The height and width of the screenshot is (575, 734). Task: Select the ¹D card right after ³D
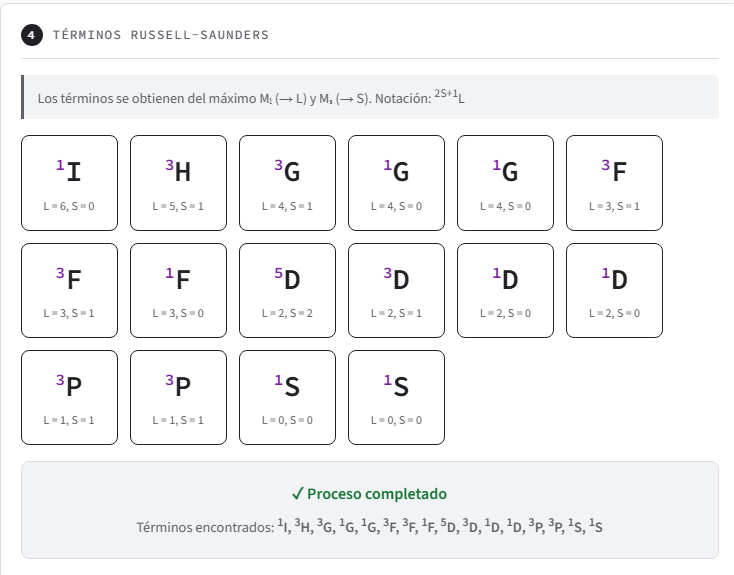505,291
